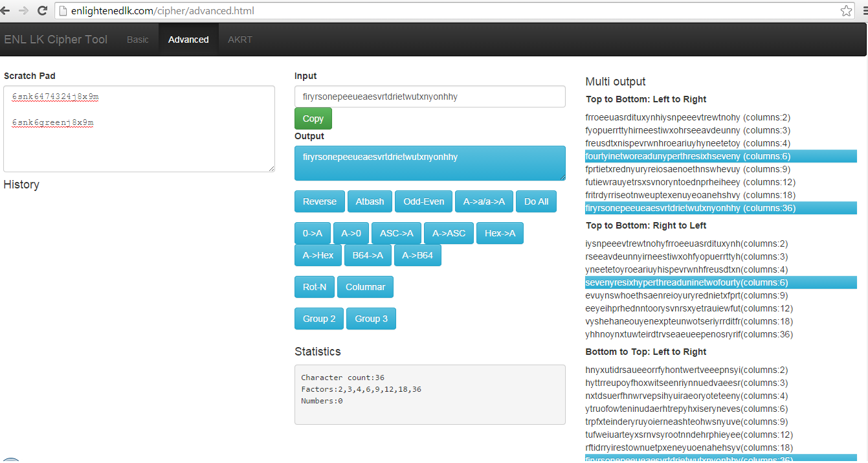Click the ASC->A button
This screenshot has width=868, height=463.
pyautogui.click(x=397, y=233)
